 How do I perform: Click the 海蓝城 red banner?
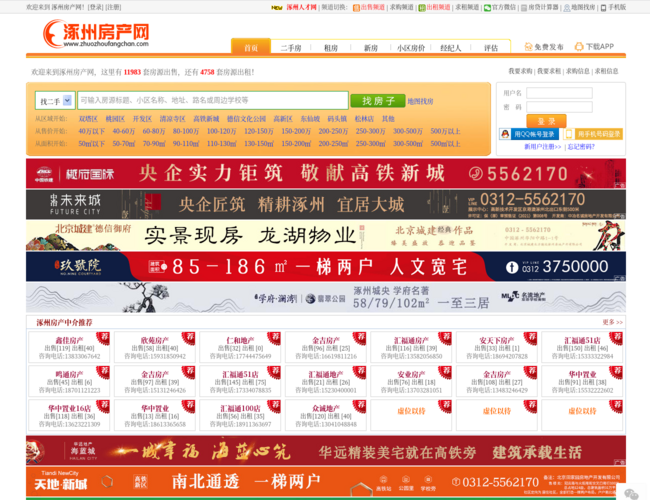[x=326, y=451]
